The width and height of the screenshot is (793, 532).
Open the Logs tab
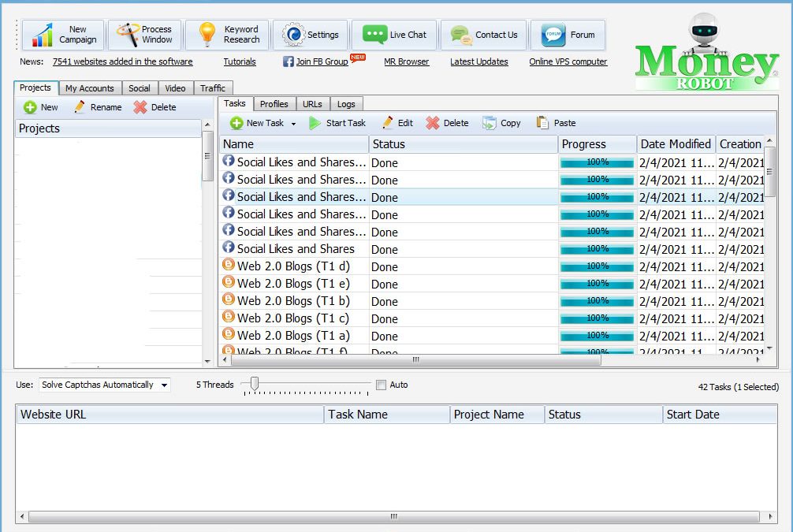coord(346,104)
